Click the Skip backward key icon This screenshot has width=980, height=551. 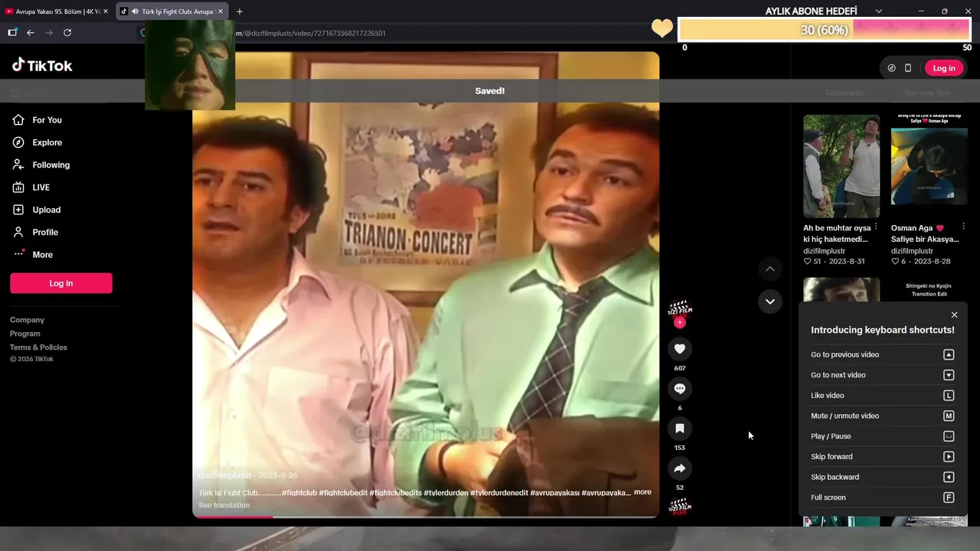(x=949, y=477)
